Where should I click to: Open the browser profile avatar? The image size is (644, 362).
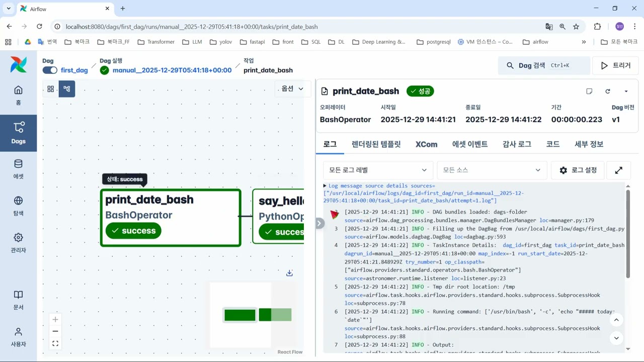coord(619,27)
